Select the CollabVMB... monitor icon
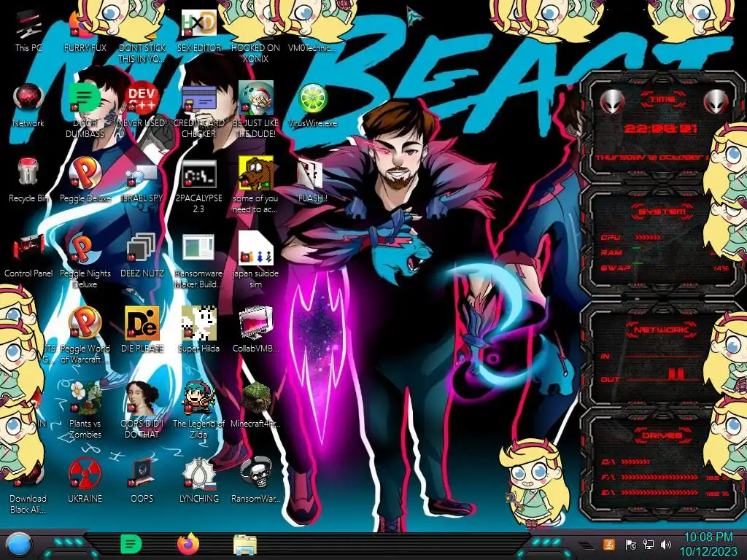Screen dimensions: 747x560 255,330
